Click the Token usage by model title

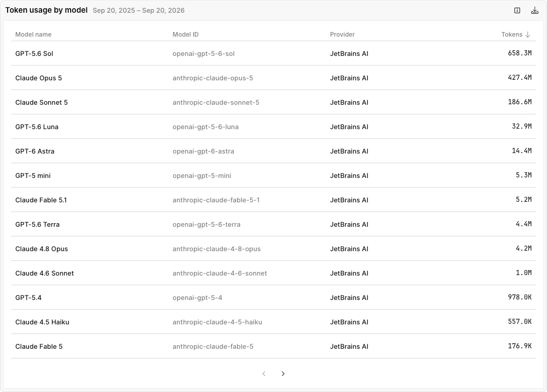pos(46,10)
